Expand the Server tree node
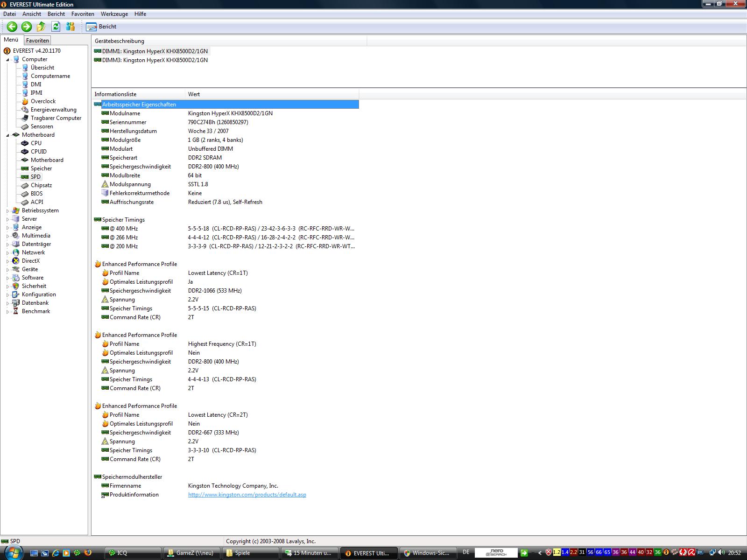The height and width of the screenshot is (560, 747). click(7, 219)
